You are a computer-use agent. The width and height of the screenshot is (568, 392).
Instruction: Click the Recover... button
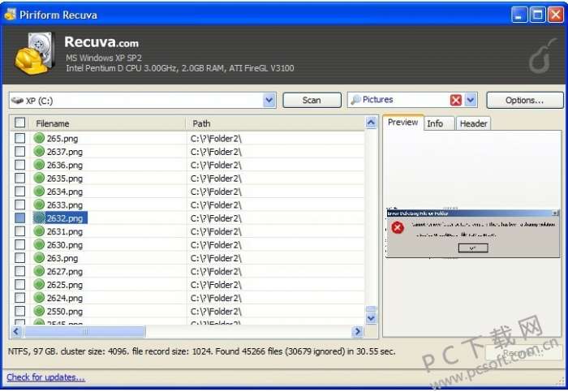tap(523, 352)
